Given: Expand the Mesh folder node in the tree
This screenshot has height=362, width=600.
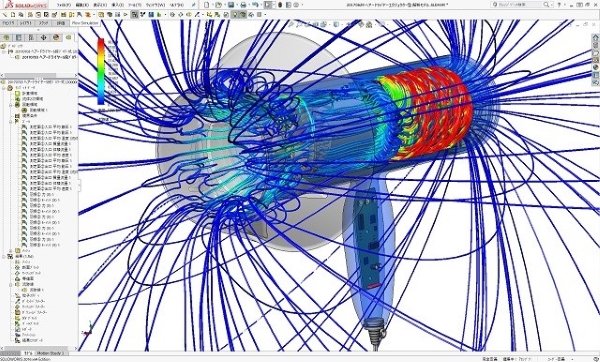Looking at the screenshot, I should (x=11, y=251).
